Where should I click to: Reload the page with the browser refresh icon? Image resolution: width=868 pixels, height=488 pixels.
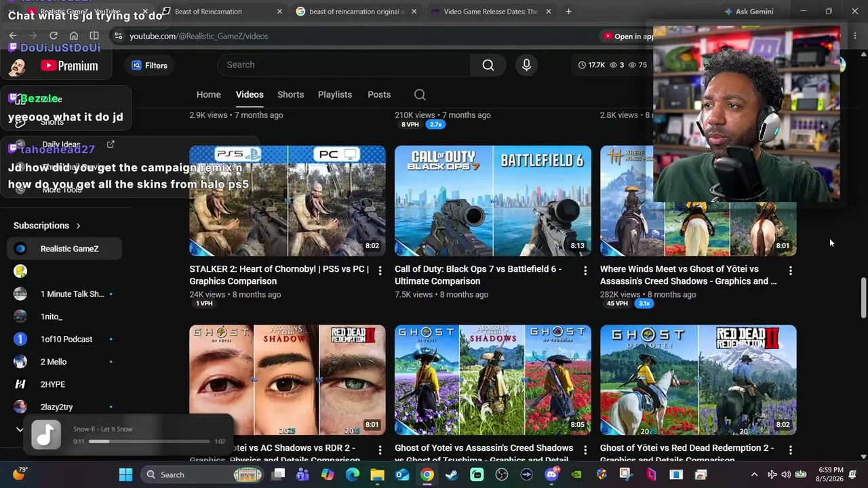click(54, 36)
